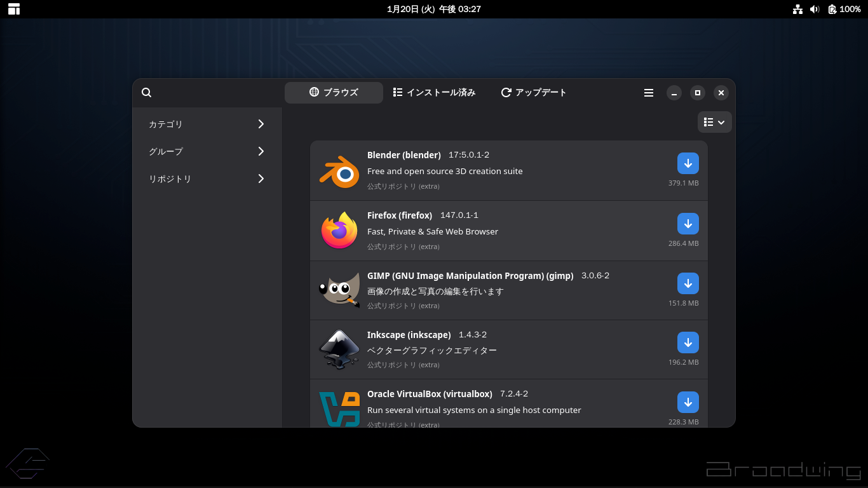The width and height of the screenshot is (868, 488).
Task: Select the GIMP (GNU Image Manipulation Program) title
Action: coord(470,276)
